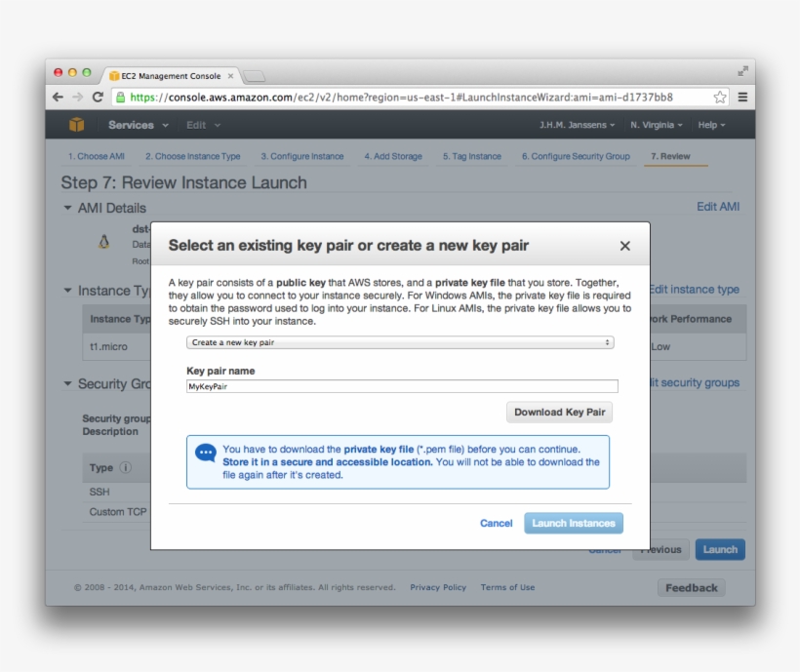Open the 'Create a new key pair' dropdown
Image resolution: width=800 pixels, height=672 pixels.
point(401,342)
